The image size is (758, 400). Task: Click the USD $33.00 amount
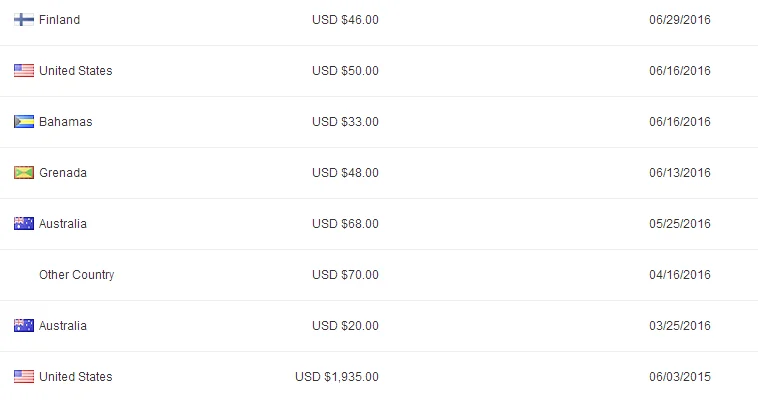point(345,122)
